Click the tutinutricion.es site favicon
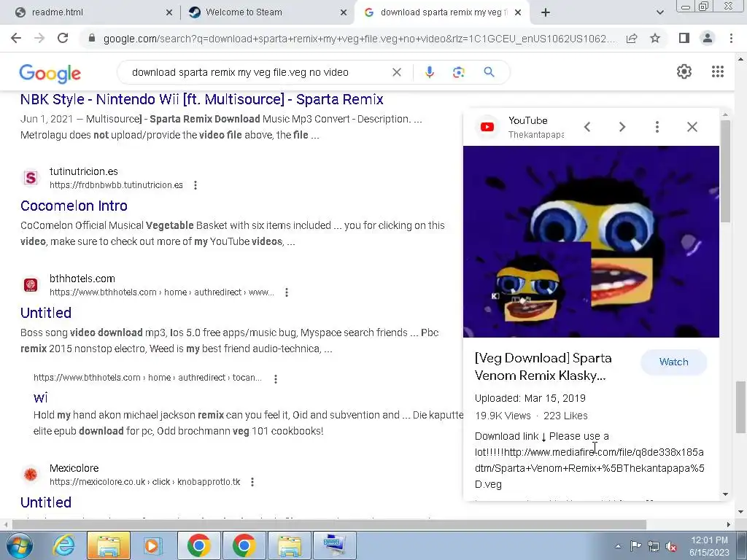747x560 pixels. tap(31, 178)
